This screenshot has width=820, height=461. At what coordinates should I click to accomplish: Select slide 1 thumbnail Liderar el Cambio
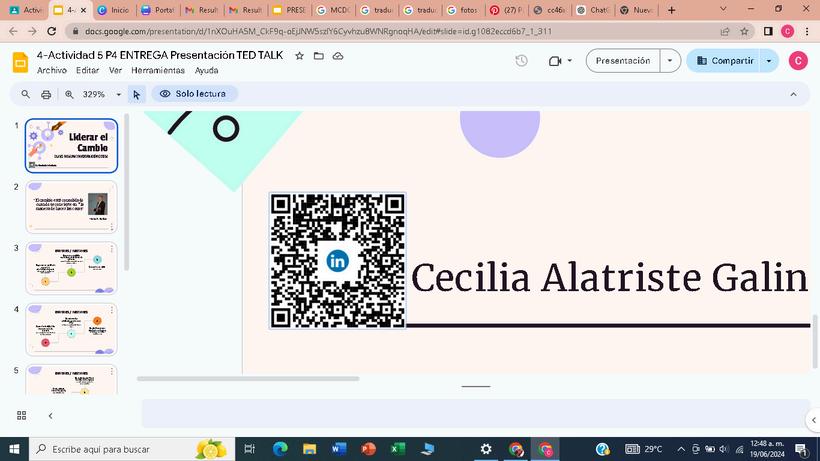tap(71, 146)
